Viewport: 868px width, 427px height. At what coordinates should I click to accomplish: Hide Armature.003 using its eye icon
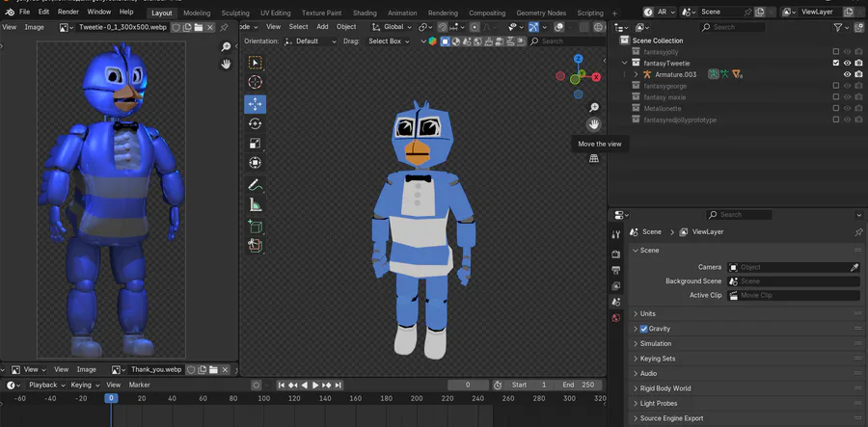[847, 74]
